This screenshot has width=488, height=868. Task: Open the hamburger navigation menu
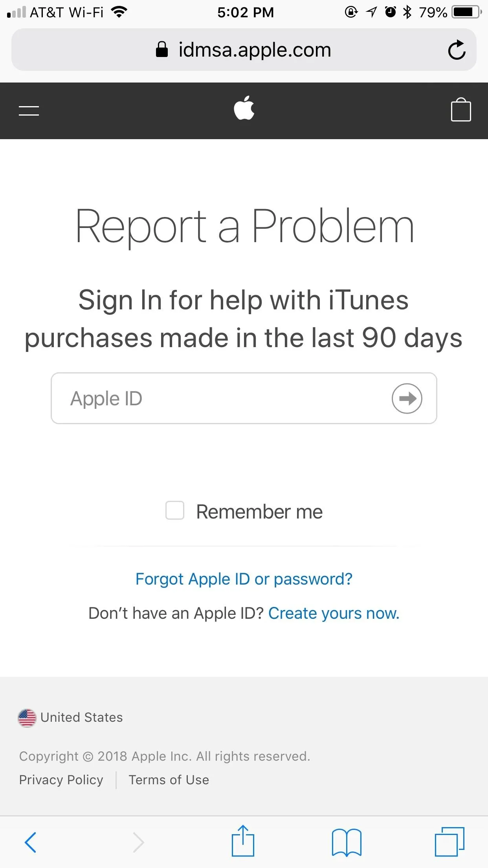29,111
